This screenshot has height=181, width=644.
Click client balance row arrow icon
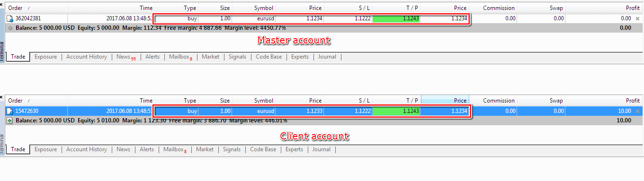pos(10,121)
